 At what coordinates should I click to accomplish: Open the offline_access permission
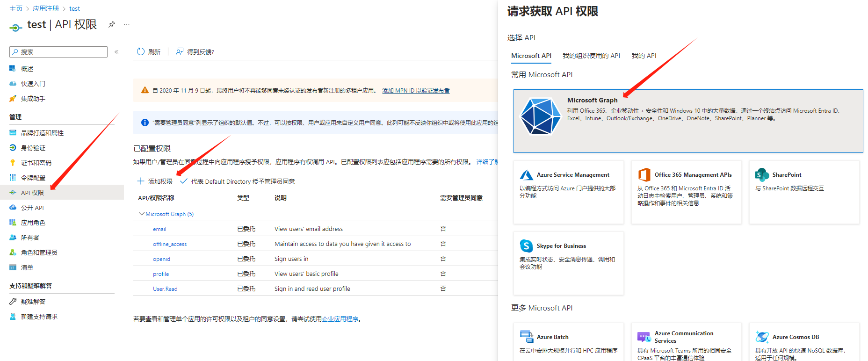170,244
